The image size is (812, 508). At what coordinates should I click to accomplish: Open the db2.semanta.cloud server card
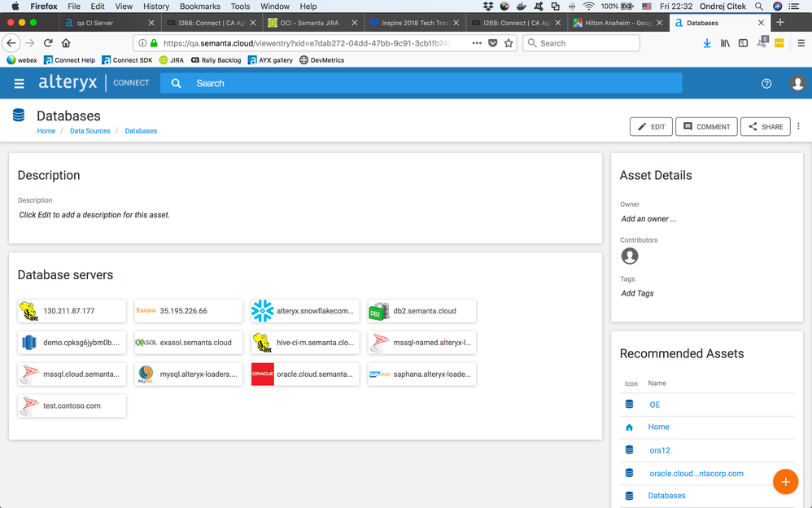(421, 311)
